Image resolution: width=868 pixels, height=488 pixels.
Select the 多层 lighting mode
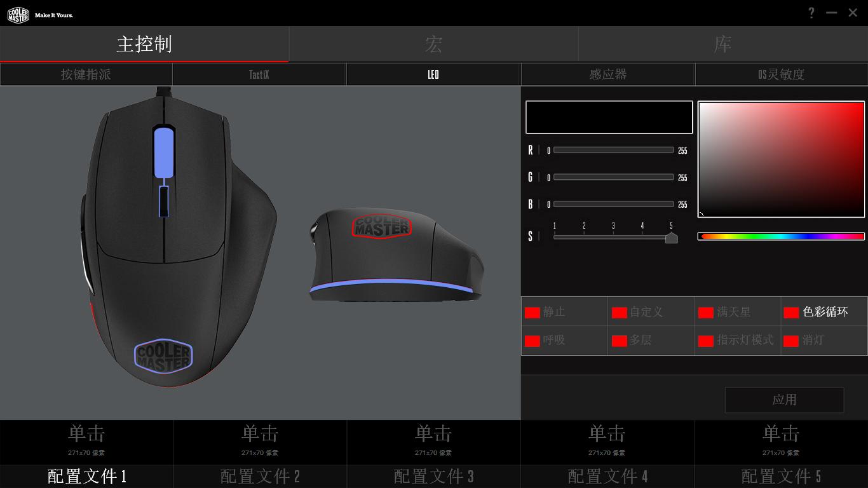651,341
